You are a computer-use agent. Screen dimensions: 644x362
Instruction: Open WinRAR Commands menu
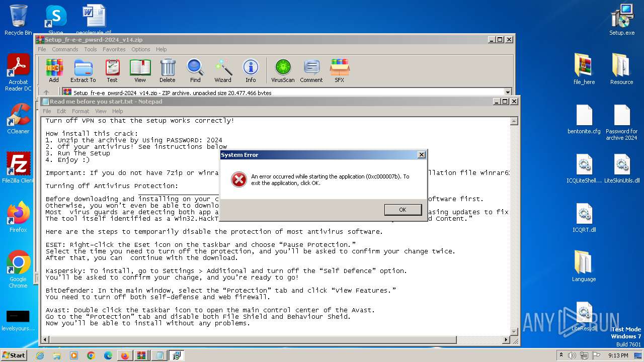(65, 49)
